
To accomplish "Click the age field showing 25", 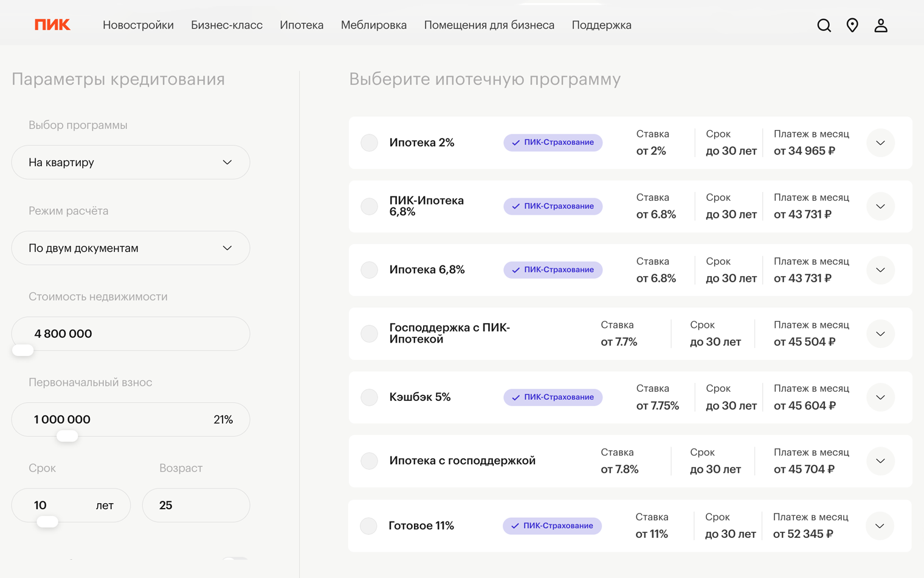I will click(x=196, y=506).
